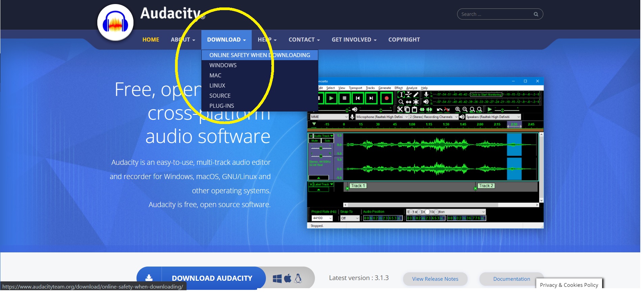Open the Audio Track name dropdown

(324, 136)
